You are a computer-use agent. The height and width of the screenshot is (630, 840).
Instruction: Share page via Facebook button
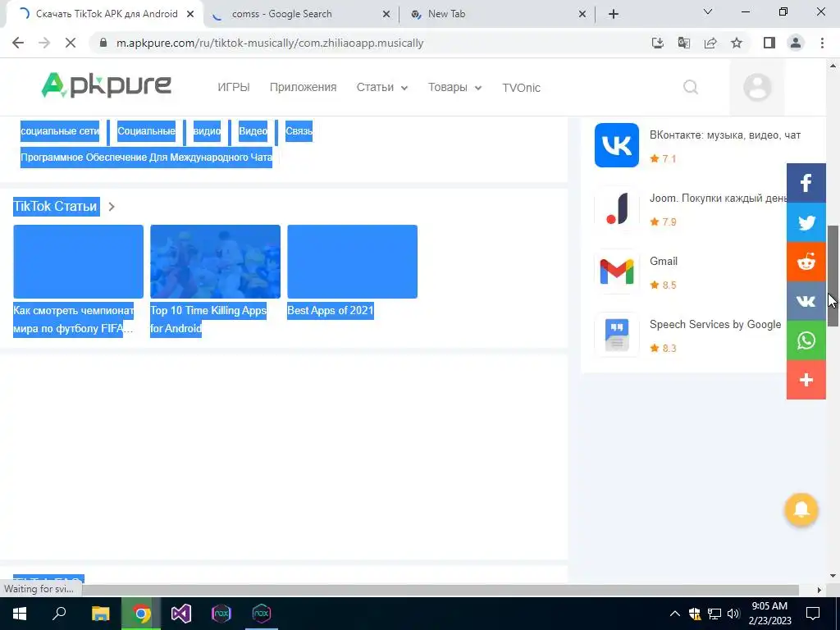pyautogui.click(x=806, y=183)
